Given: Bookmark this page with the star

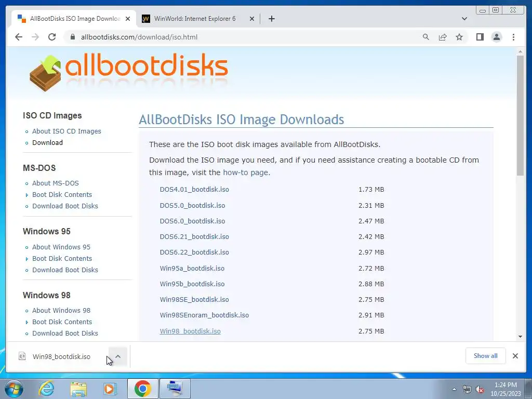Looking at the screenshot, I should pos(459,37).
